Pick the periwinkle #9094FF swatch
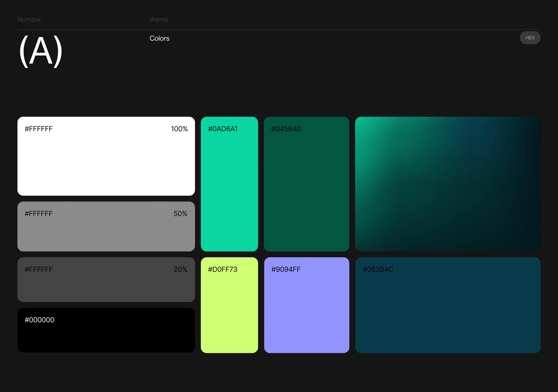 click(x=306, y=311)
